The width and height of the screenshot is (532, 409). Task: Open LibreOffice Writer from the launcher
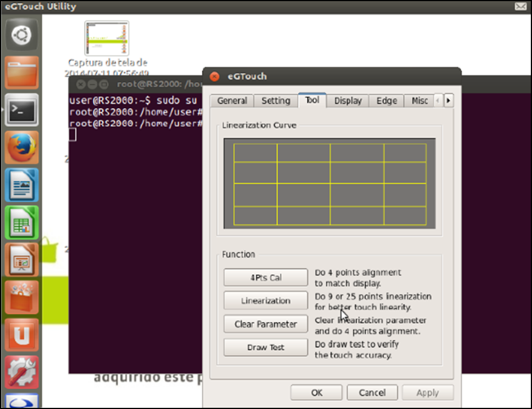22,185
